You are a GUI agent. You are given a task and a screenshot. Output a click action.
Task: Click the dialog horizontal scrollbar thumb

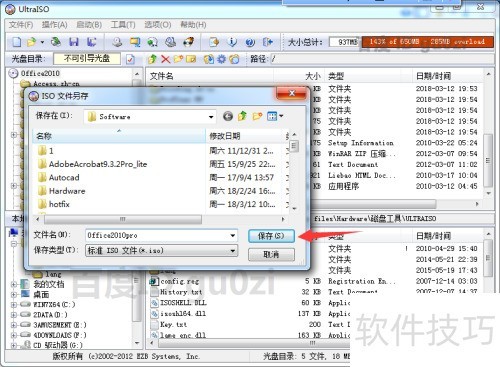point(123,219)
